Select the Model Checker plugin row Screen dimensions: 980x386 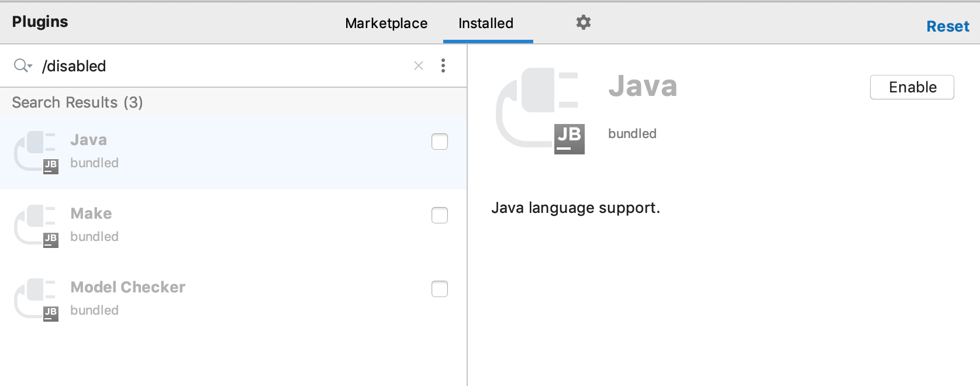234,299
